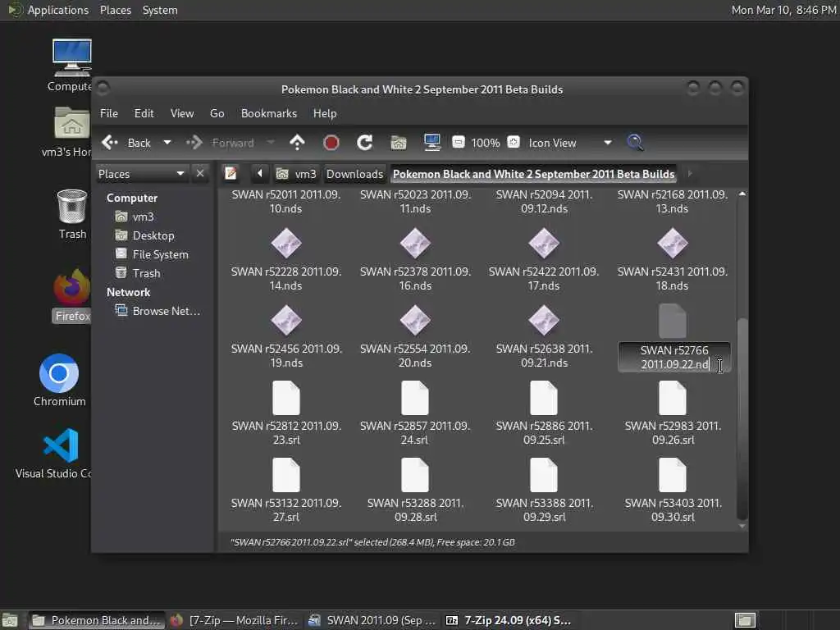The image size is (840, 630).
Task: Select SWAN r52857 2011.09.24.srl file icon
Action: (x=415, y=398)
